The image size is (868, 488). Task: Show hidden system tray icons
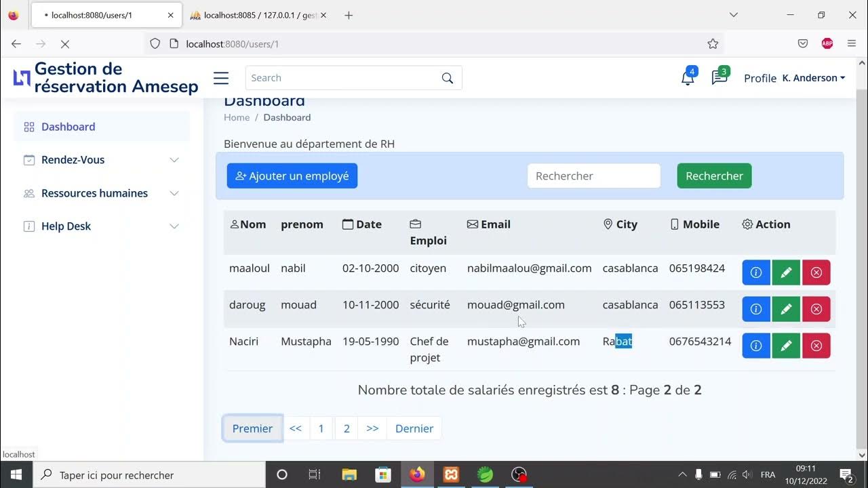(x=682, y=474)
